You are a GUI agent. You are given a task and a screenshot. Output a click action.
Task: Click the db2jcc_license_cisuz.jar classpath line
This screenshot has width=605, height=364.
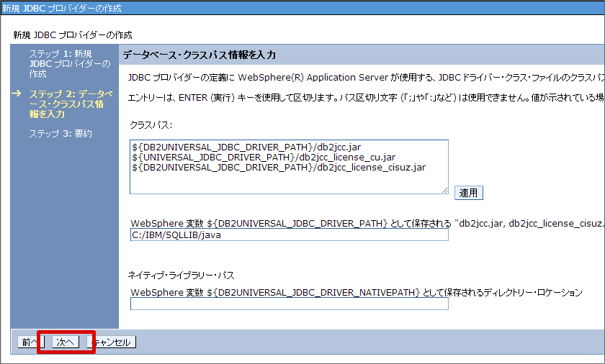[279, 167]
